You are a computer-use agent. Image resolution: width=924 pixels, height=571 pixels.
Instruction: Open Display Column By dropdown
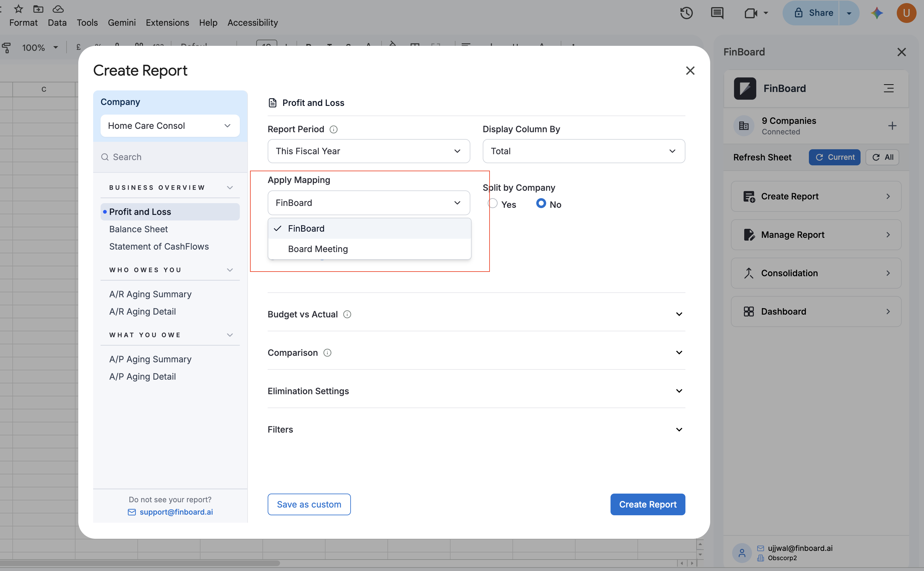click(584, 151)
